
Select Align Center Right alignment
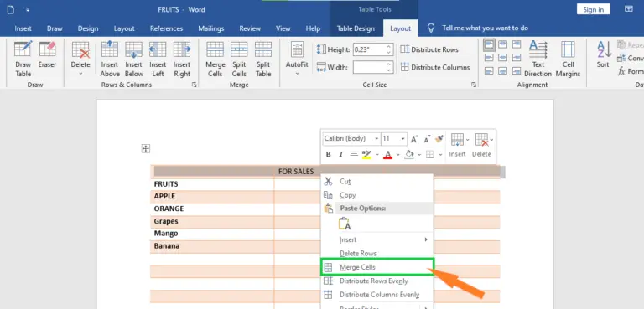point(517,58)
